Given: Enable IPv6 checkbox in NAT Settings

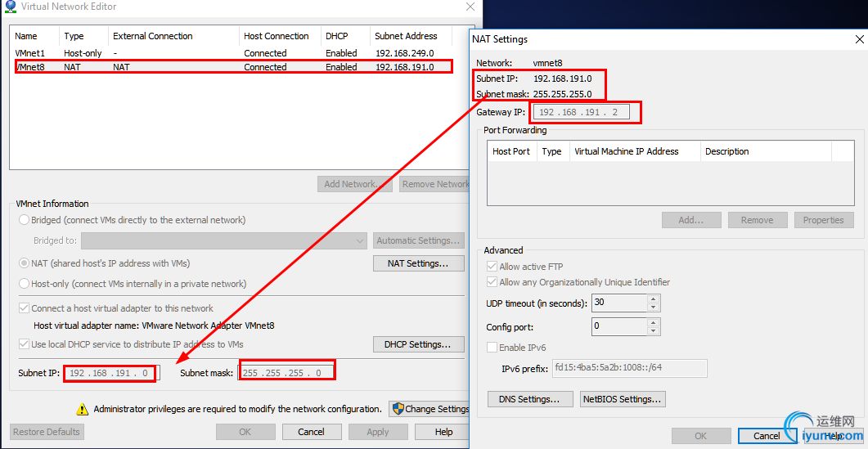Looking at the screenshot, I should [x=492, y=347].
